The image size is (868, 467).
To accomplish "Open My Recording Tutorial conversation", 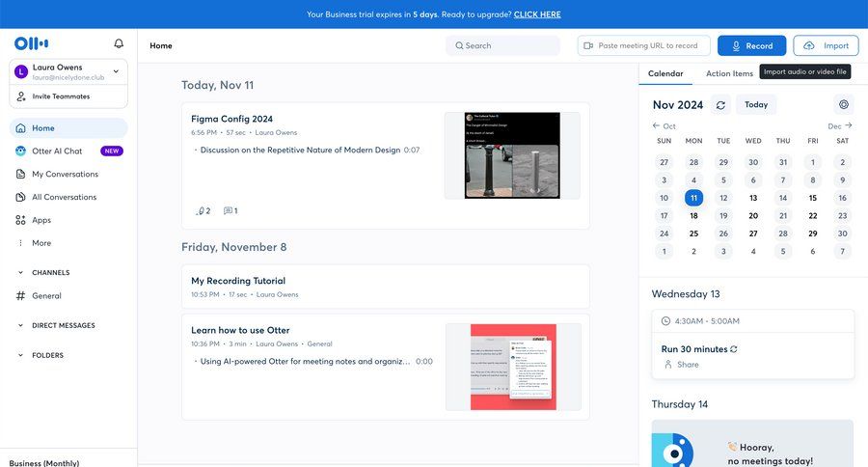I will [x=238, y=281].
